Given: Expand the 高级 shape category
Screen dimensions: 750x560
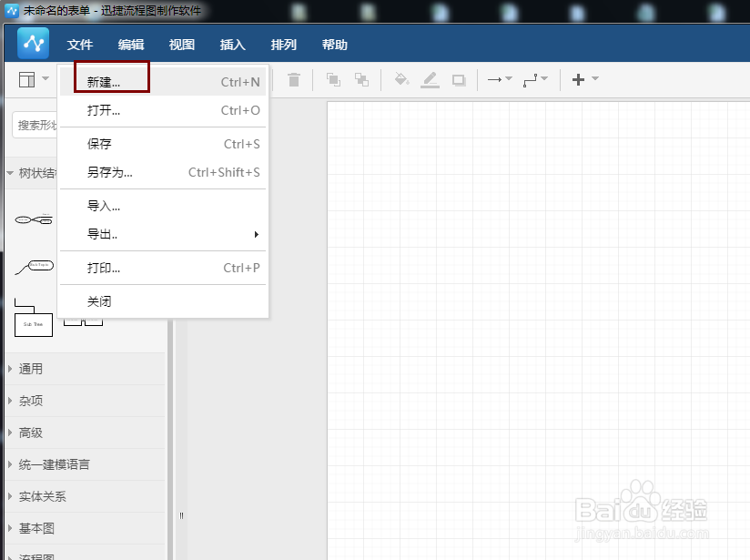Looking at the screenshot, I should point(86,433).
